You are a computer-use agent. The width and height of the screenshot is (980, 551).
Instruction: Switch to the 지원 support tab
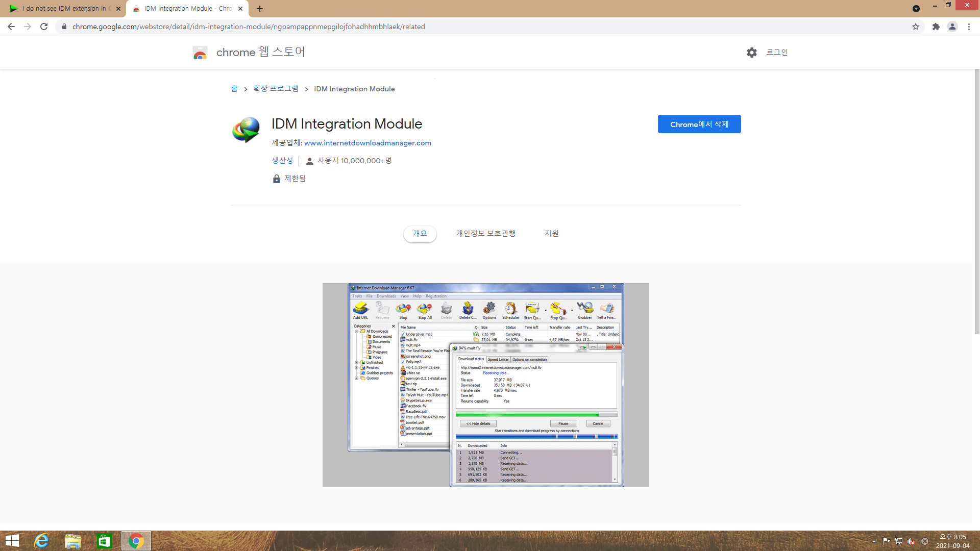[x=551, y=233]
